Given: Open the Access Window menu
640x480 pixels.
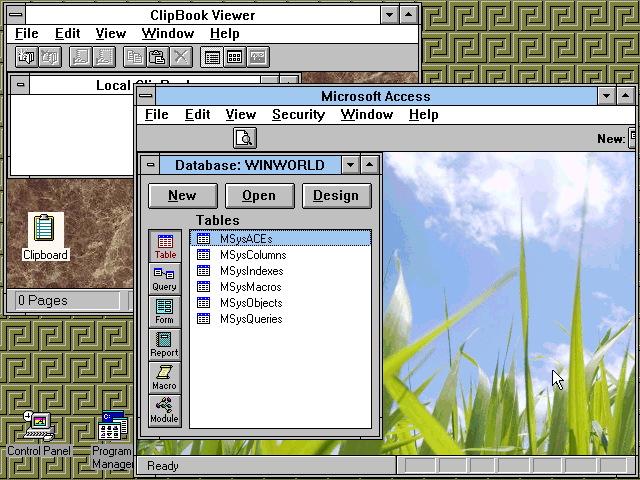Looking at the screenshot, I should click(367, 115).
